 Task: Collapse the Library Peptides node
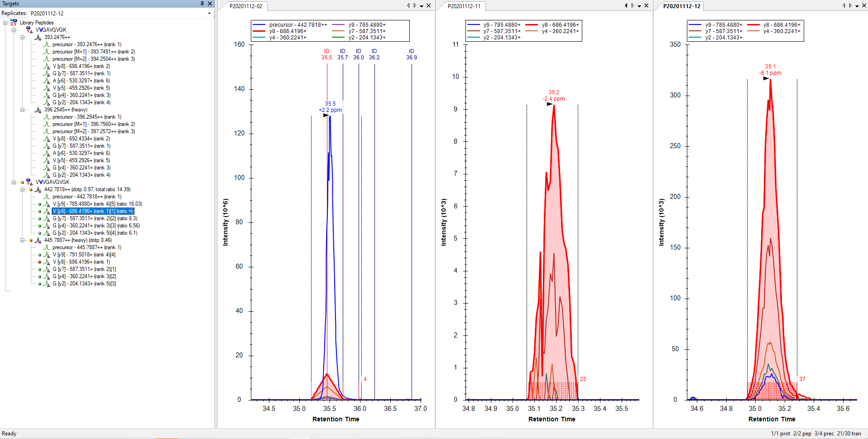coord(5,23)
